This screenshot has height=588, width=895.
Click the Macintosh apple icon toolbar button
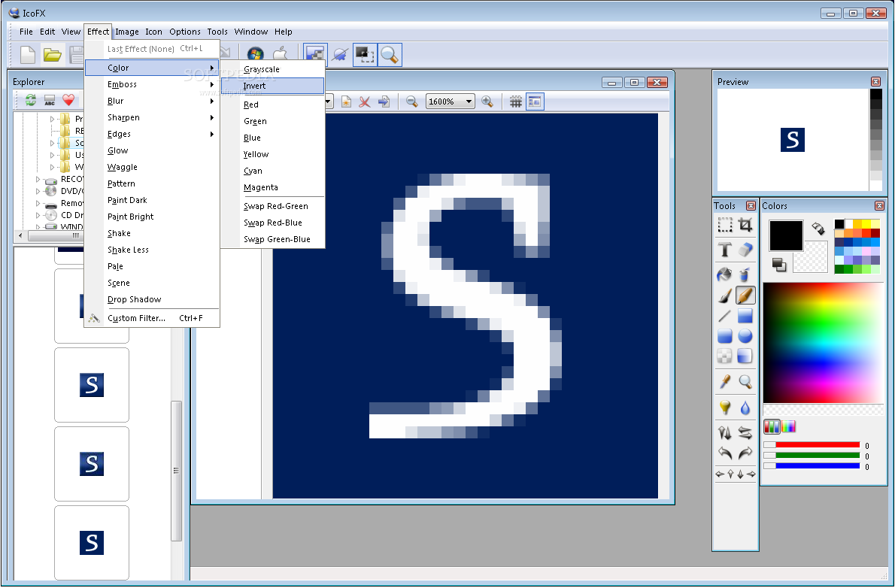click(x=280, y=53)
